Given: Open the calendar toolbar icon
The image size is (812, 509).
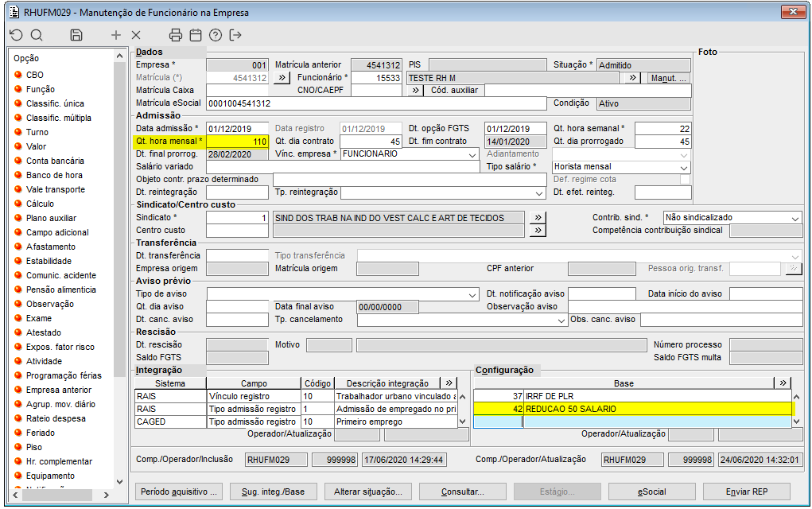Looking at the screenshot, I should tap(196, 35).
